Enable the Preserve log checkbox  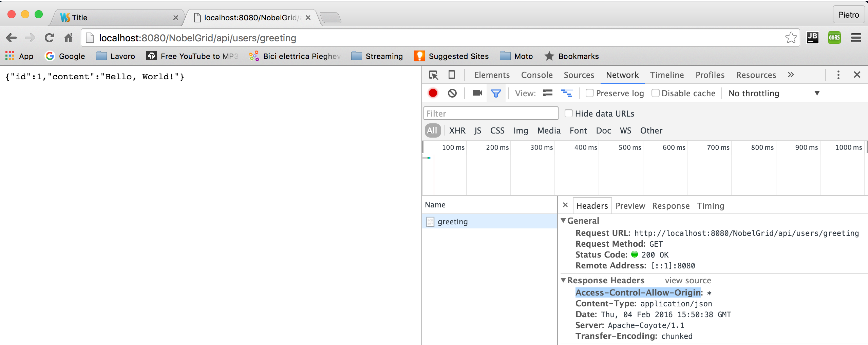(x=590, y=93)
